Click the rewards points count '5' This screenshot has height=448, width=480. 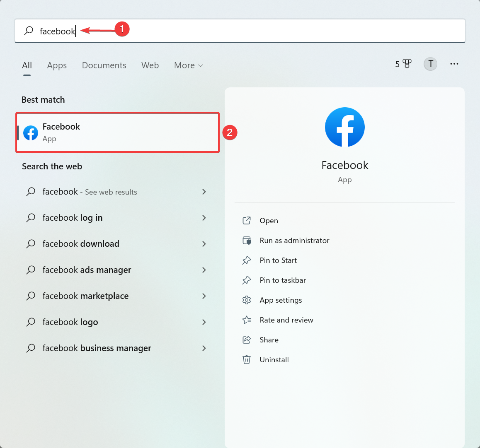pyautogui.click(x=398, y=64)
